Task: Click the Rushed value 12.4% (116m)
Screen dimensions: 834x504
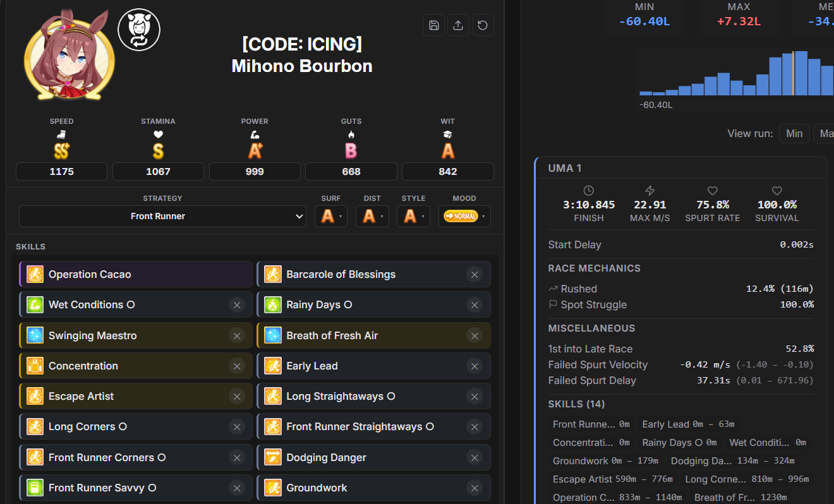Action: [780, 289]
